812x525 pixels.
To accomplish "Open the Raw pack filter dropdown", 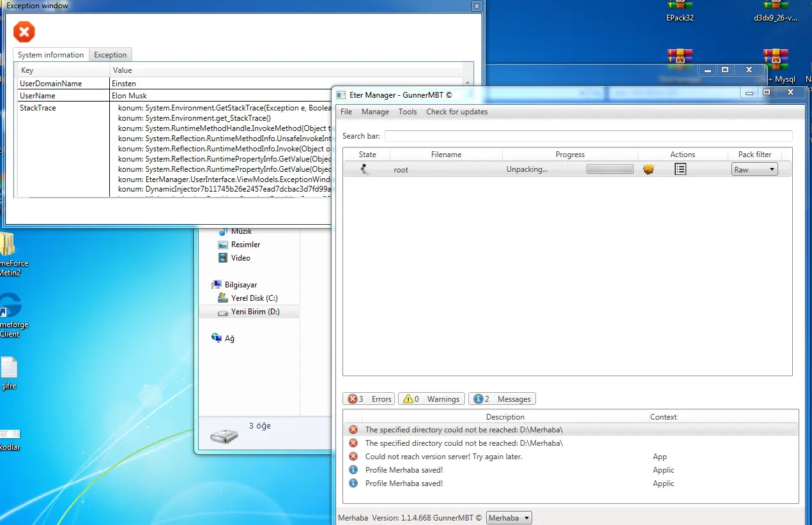I will (754, 169).
